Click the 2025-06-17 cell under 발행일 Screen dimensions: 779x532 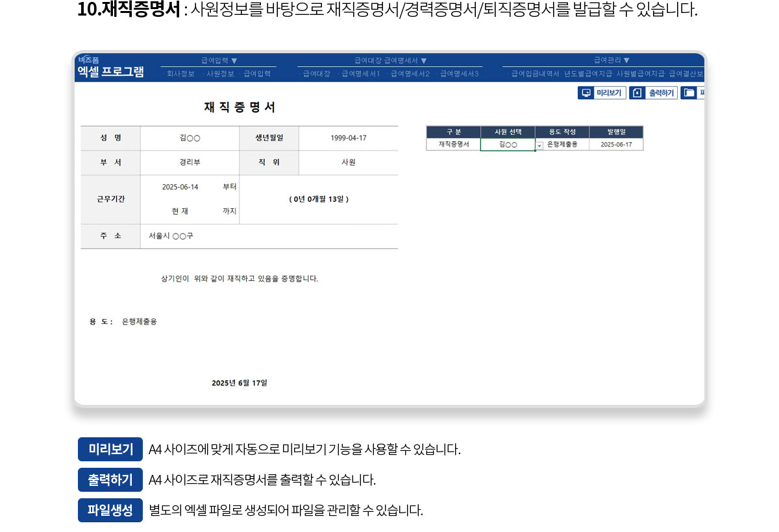pyautogui.click(x=616, y=145)
